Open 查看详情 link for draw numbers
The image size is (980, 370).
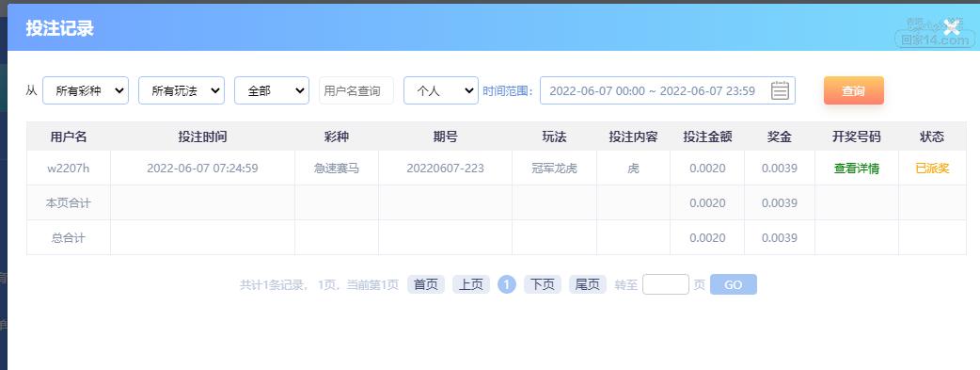856,169
